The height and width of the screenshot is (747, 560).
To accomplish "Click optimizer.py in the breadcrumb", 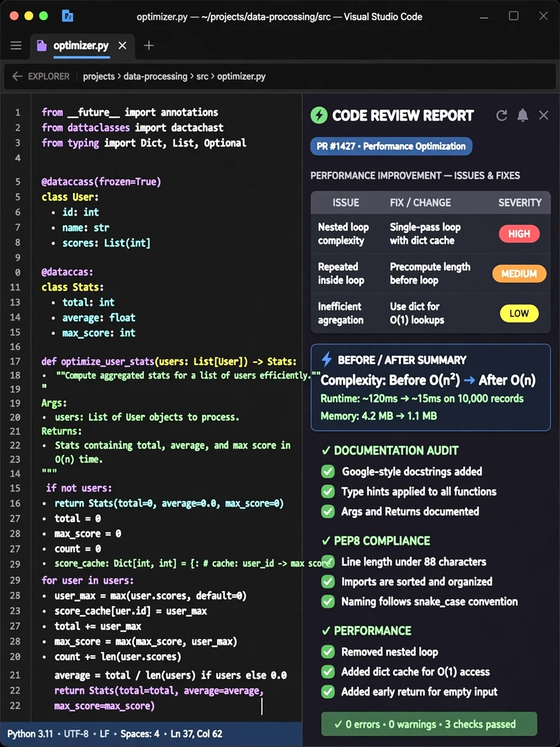I will coord(241,77).
